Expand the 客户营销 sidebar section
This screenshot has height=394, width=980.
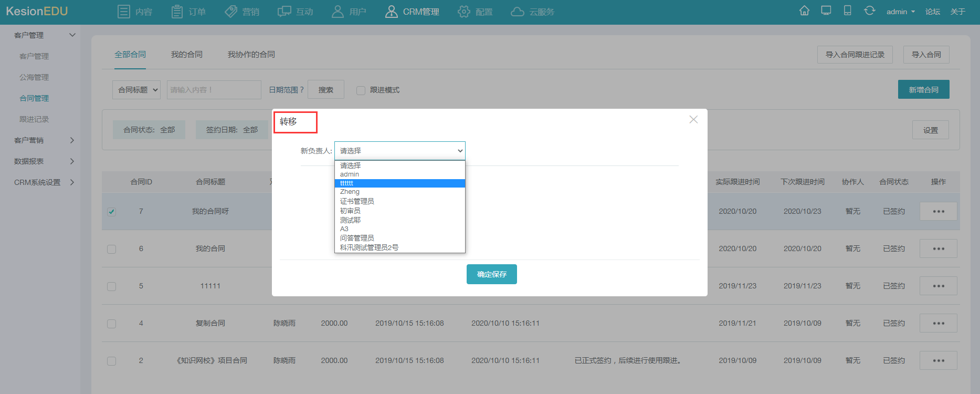[x=72, y=140]
